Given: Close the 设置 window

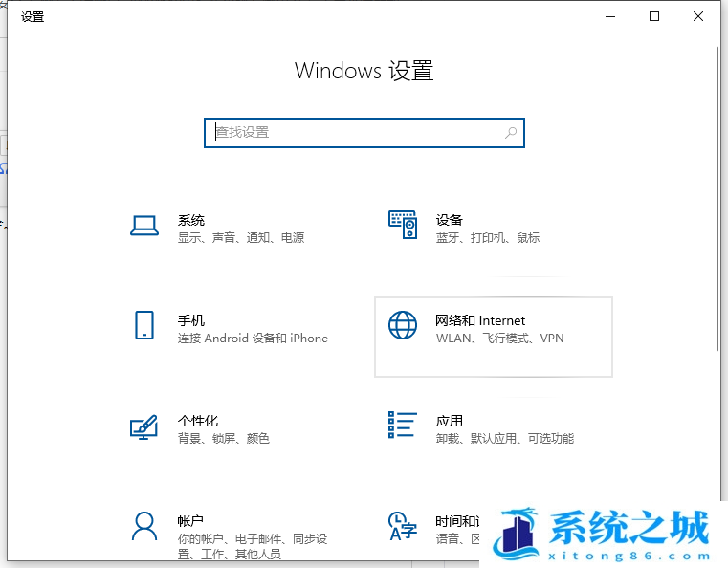Looking at the screenshot, I should pyautogui.click(x=697, y=16).
